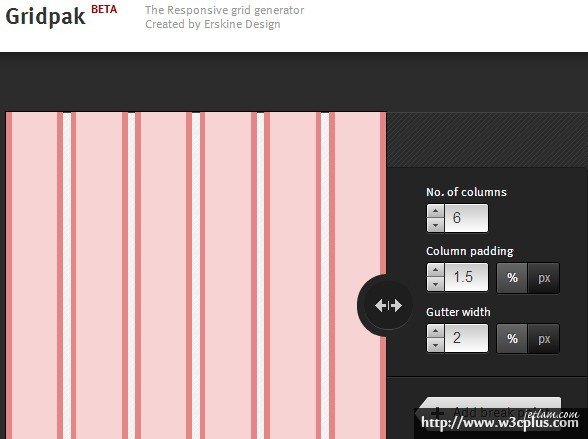The height and width of the screenshot is (439, 588).
Task: Click the 'No. of columns' label
Action: pyautogui.click(x=466, y=192)
